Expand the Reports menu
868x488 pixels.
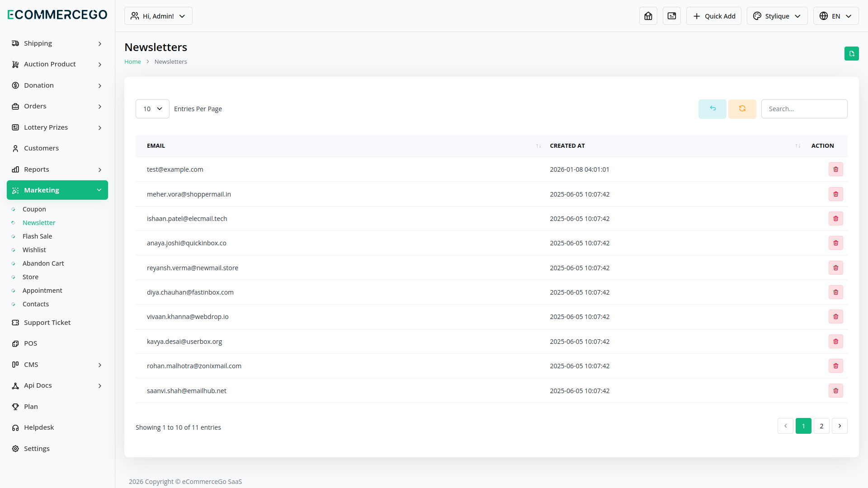[57, 169]
